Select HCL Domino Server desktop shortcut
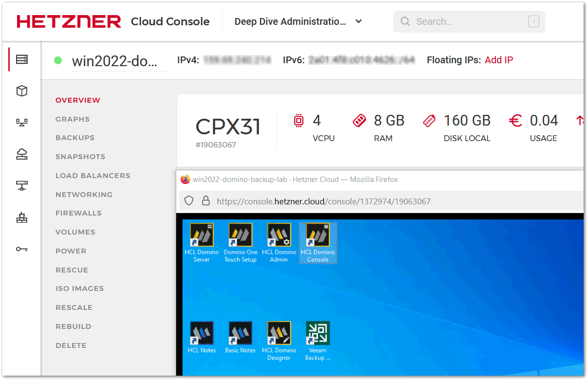This screenshot has width=588, height=380. pyautogui.click(x=202, y=243)
